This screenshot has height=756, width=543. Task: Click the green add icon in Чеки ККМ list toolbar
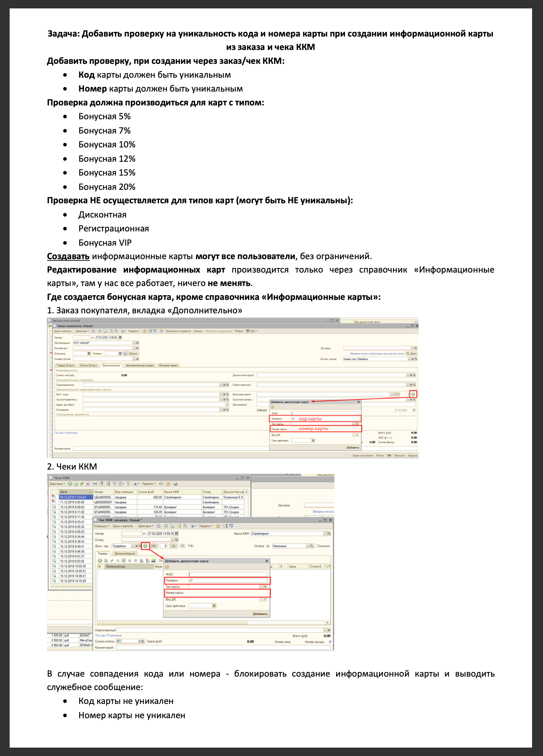(x=70, y=484)
